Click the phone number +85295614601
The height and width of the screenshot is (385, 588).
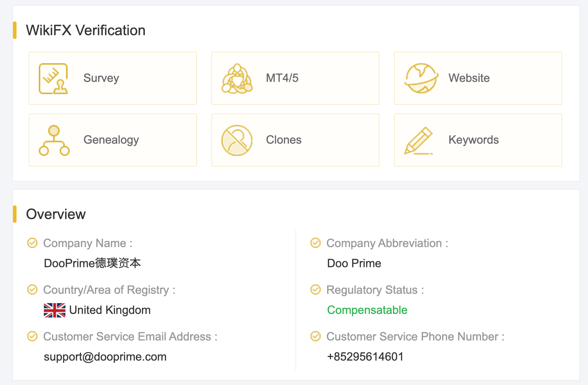pyautogui.click(x=365, y=357)
